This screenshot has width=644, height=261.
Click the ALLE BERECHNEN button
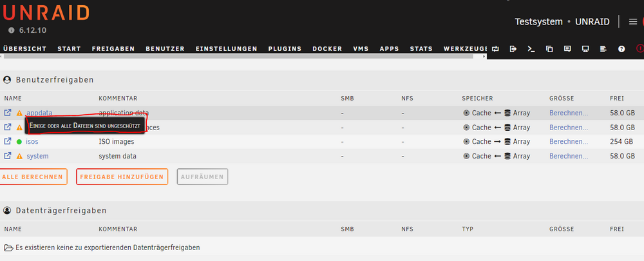tap(33, 177)
